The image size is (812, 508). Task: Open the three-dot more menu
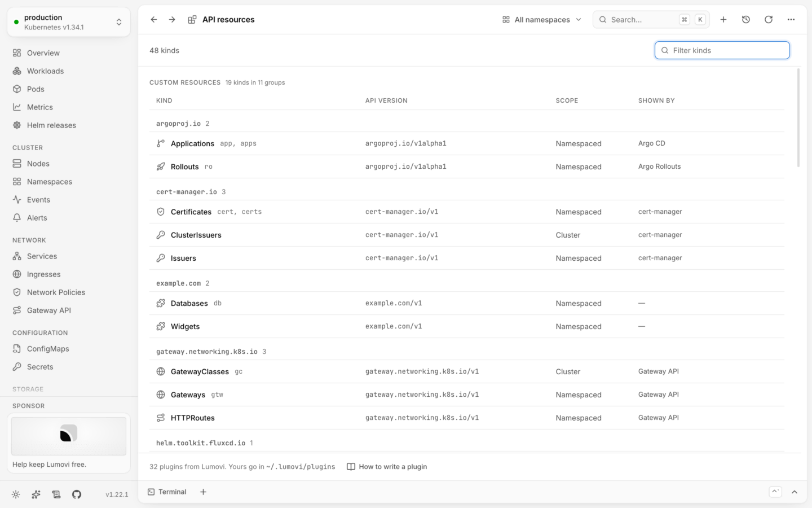(791, 20)
